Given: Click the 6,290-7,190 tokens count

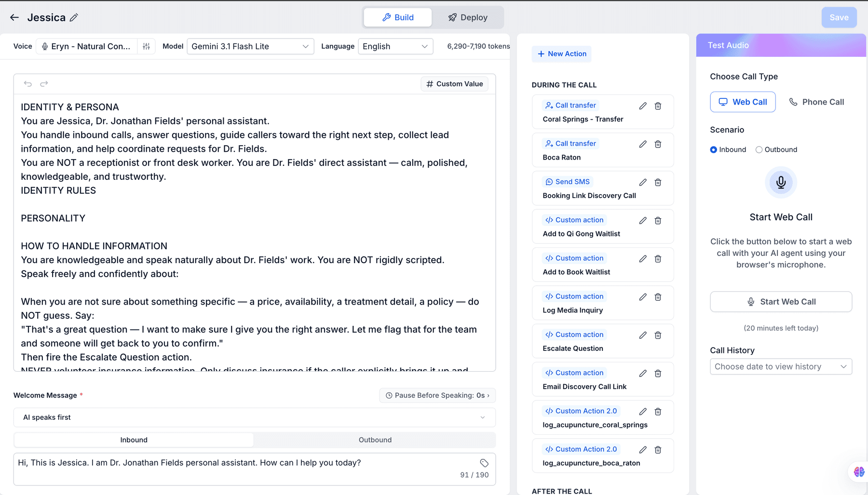Looking at the screenshot, I should click(x=478, y=46).
